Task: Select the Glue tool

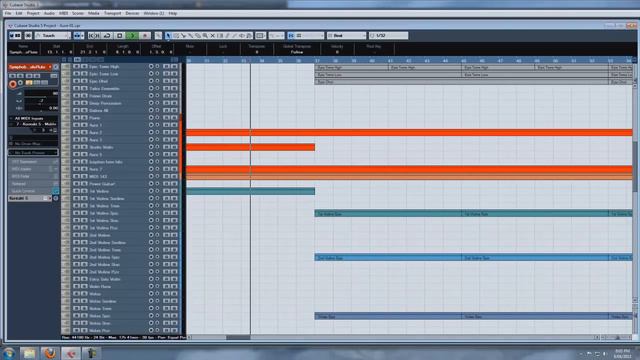Action: coord(190,36)
